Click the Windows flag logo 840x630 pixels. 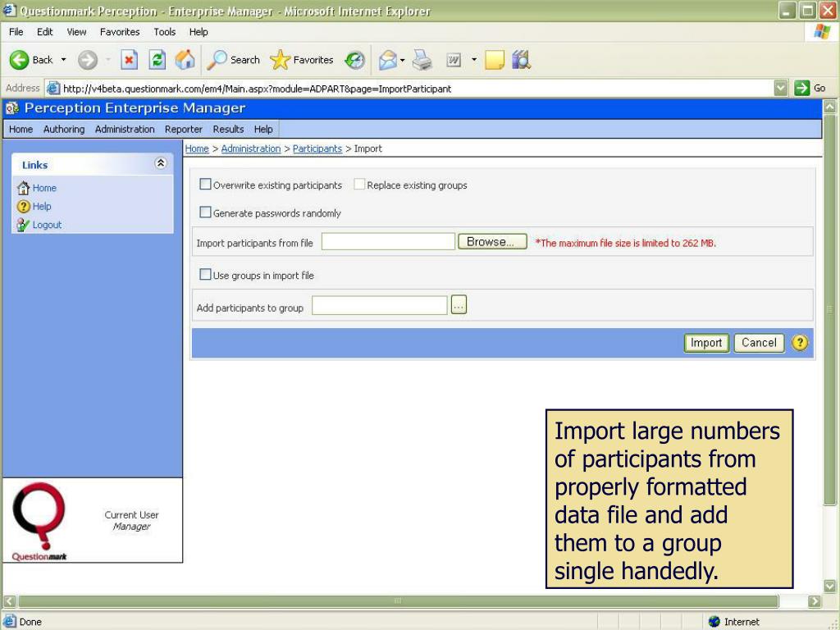pos(822,32)
